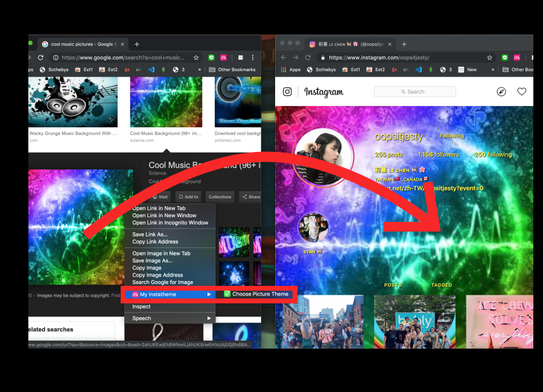
Task: Click green LINE extension in Instagram window
Action: [x=505, y=57]
